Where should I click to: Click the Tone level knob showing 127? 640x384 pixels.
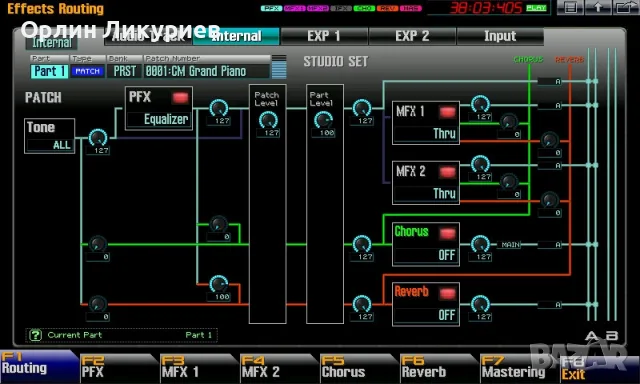pos(98,138)
